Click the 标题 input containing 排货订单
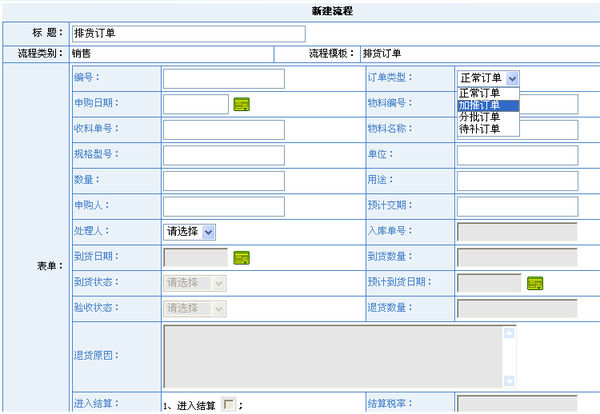 click(x=189, y=34)
